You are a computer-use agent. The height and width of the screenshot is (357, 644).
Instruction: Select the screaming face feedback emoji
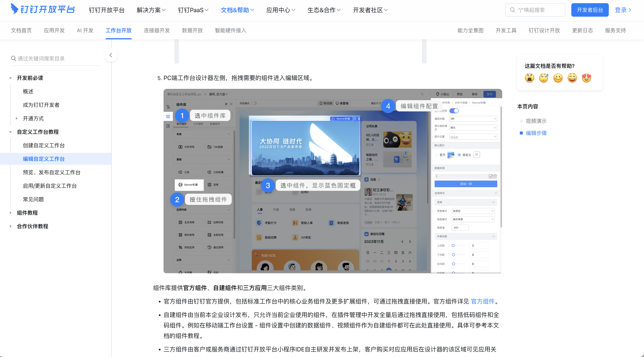click(x=530, y=78)
